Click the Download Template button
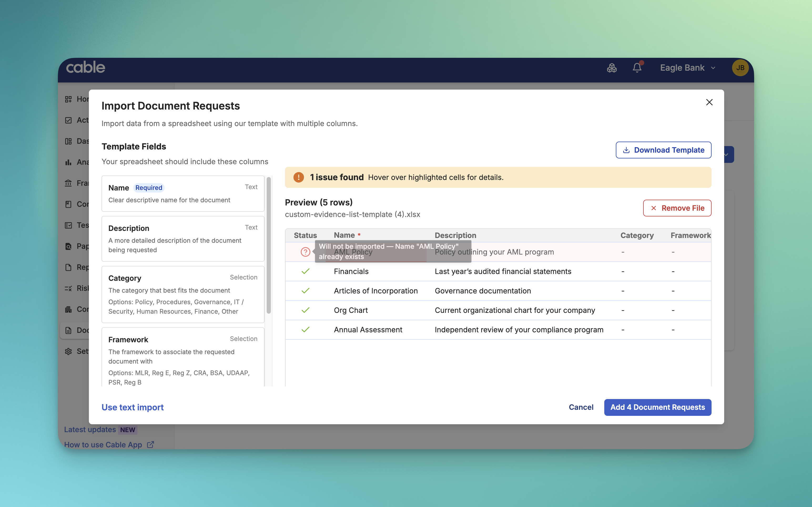Viewport: 812px width, 507px height. (x=663, y=150)
